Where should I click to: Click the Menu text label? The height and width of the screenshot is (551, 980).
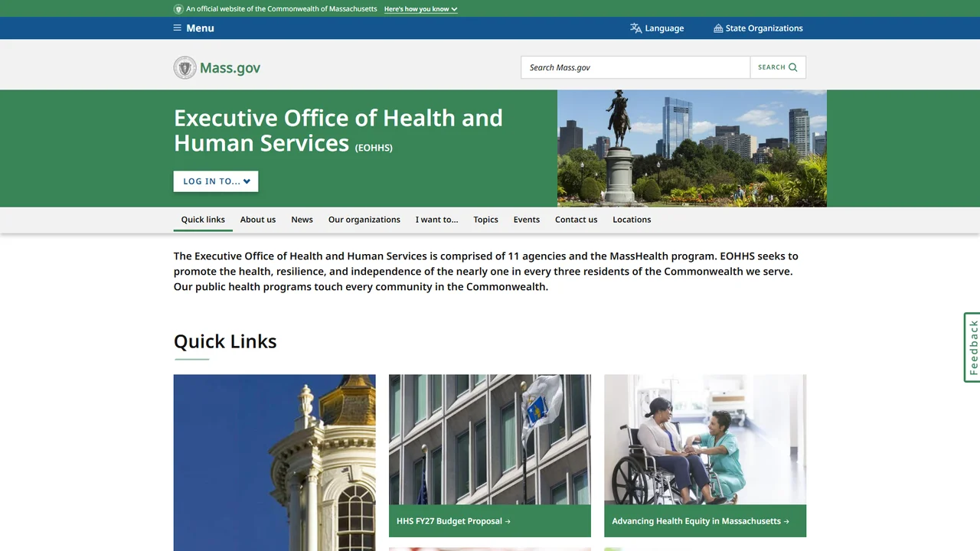point(200,28)
